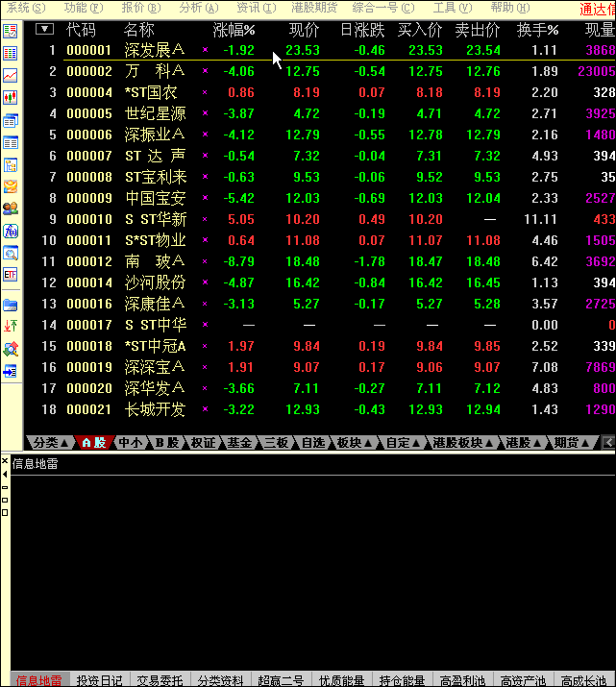
Task: Open the table header dropdown arrow box
Action: 45,29
